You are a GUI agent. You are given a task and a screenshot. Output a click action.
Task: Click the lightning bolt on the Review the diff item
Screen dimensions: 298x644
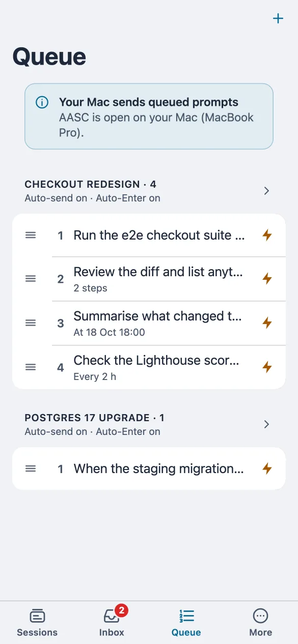(267, 279)
